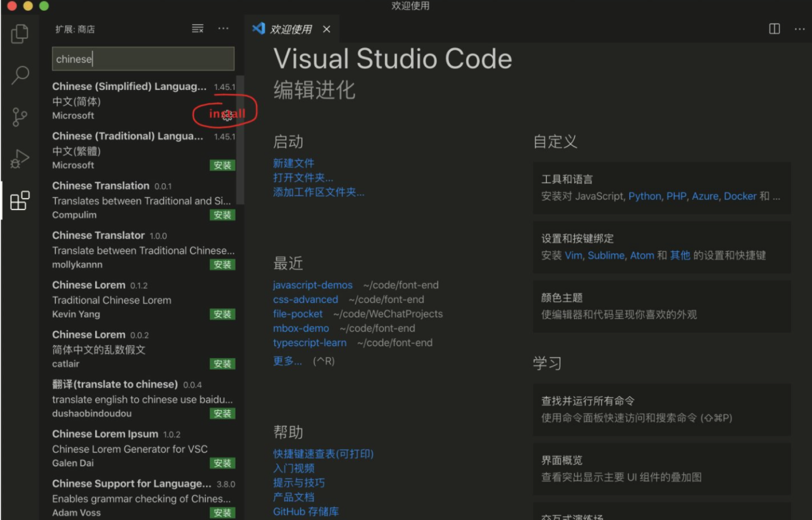
Task: Click the split editor icon
Action: point(774,29)
